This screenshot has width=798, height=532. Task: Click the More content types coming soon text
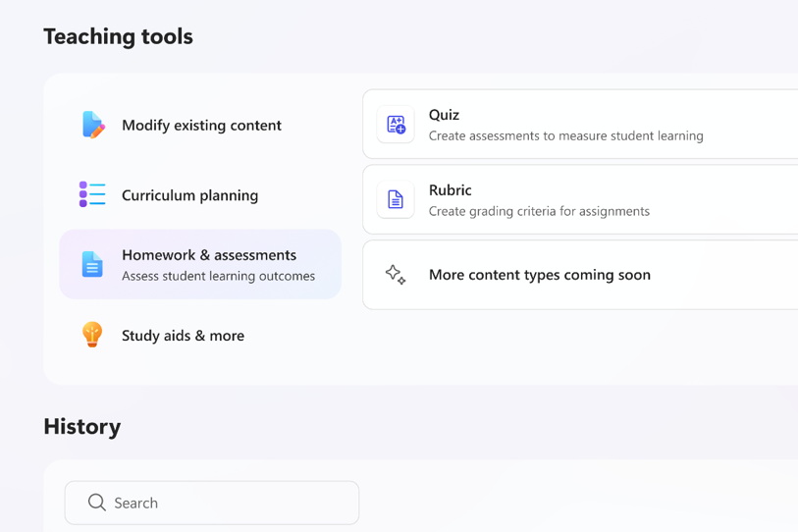(x=539, y=275)
